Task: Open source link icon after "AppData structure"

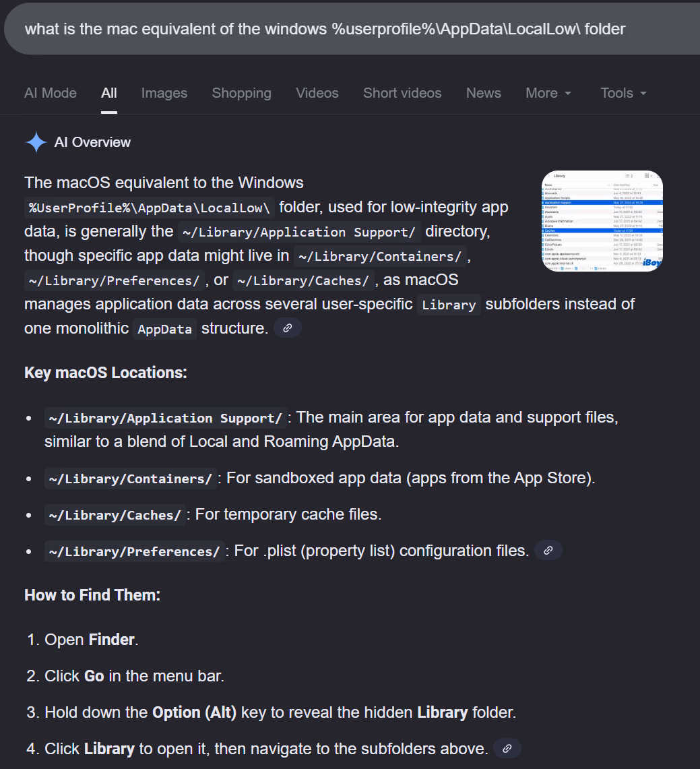Action: 287,328
